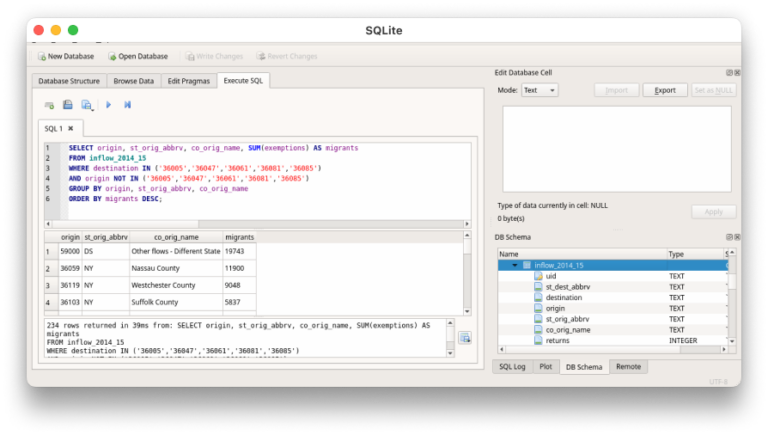The height and width of the screenshot is (435, 768).
Task: Select the Nassau County cell
Action: 176,268
